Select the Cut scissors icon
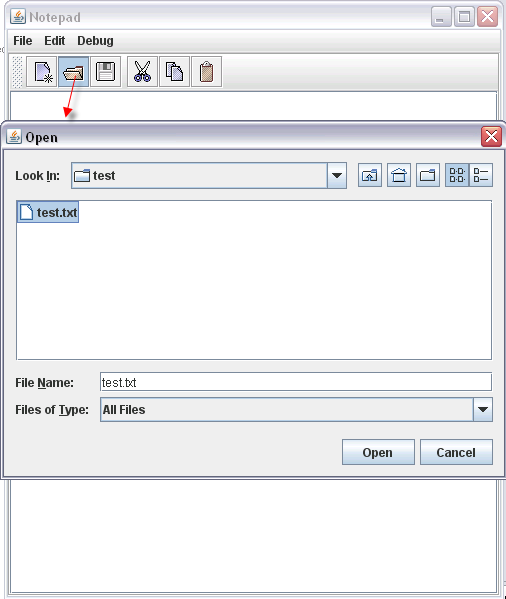Image resolution: width=506 pixels, height=599 pixels. click(142, 72)
